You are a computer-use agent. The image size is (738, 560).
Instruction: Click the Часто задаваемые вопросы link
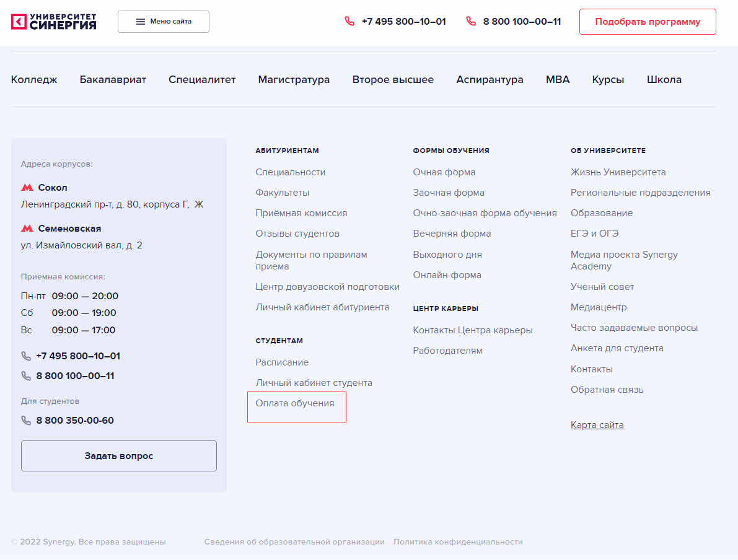[x=634, y=328]
